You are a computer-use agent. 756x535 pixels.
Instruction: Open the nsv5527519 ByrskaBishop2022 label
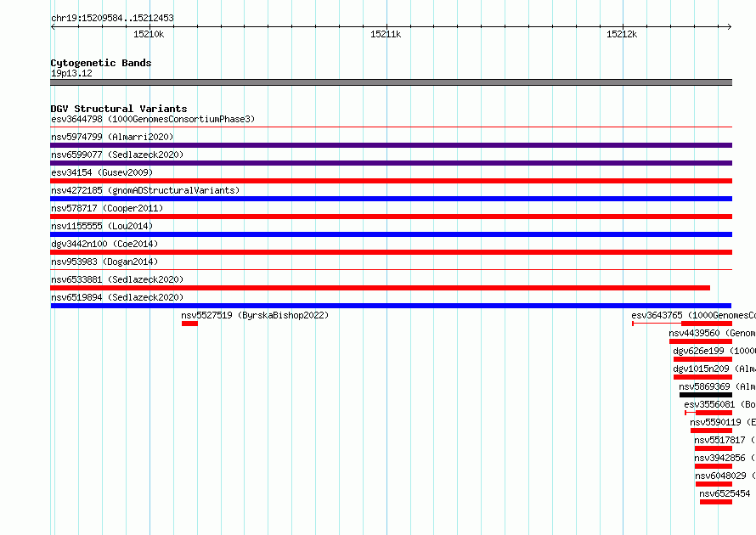click(x=255, y=315)
